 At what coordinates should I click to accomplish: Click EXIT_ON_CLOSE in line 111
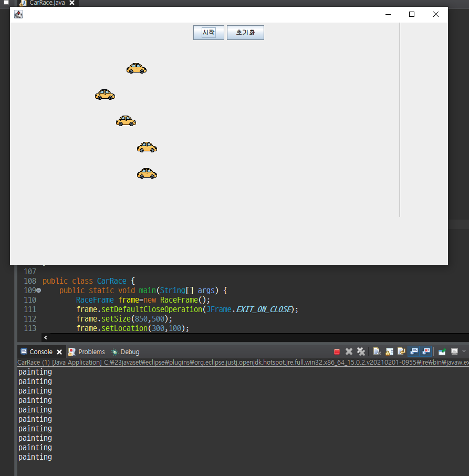(263, 309)
